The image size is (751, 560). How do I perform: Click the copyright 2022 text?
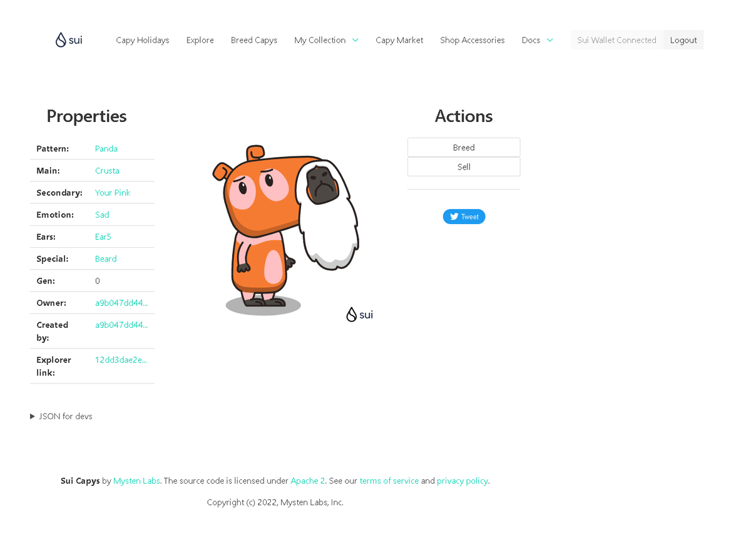coord(275,502)
